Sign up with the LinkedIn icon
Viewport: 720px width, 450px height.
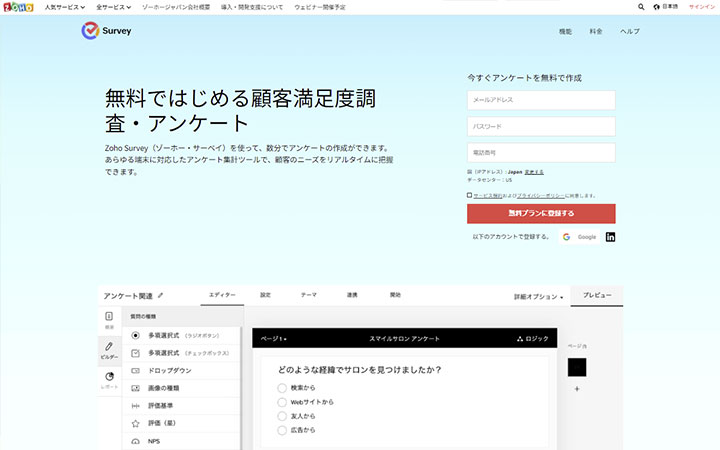click(x=610, y=237)
